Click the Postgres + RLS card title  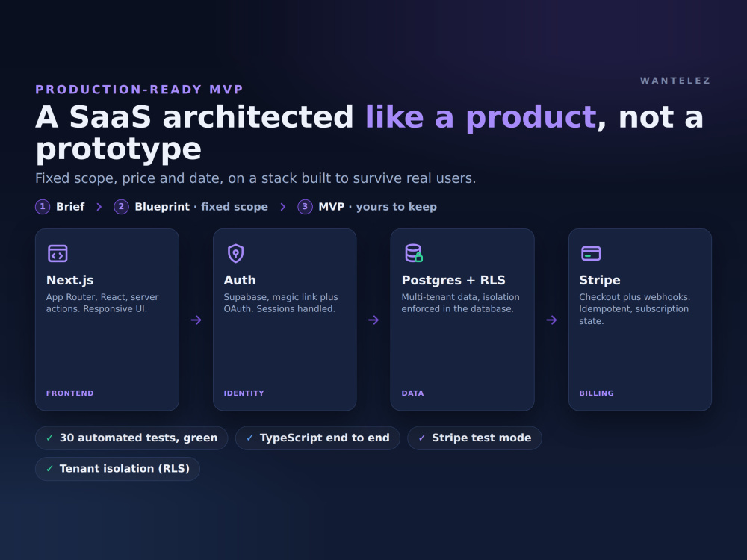453,280
